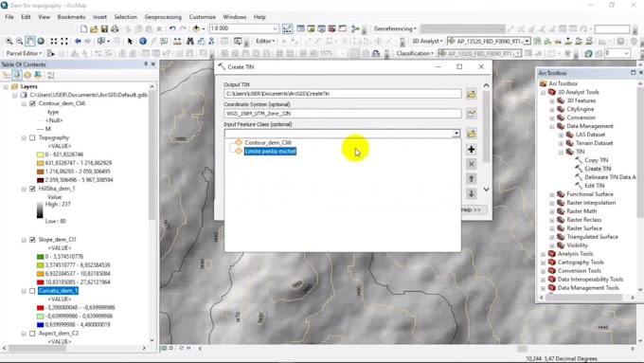Collapse the Layers group in Table Of Contents

point(6,87)
